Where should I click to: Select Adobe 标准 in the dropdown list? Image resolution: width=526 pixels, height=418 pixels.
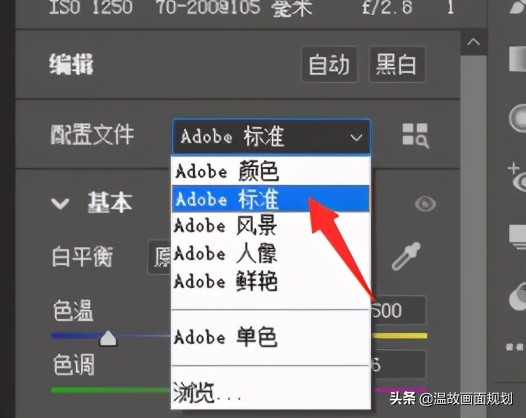coord(270,199)
